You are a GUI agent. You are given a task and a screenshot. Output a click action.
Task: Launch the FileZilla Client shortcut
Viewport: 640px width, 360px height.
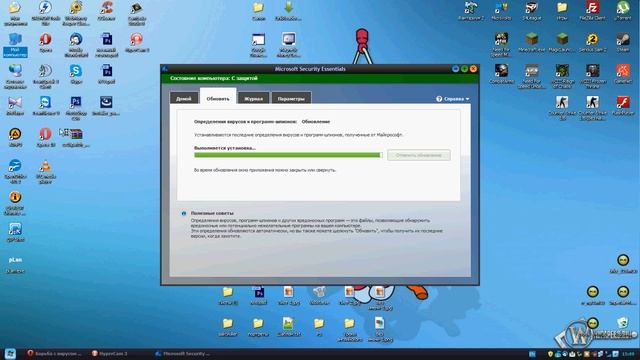click(592, 11)
